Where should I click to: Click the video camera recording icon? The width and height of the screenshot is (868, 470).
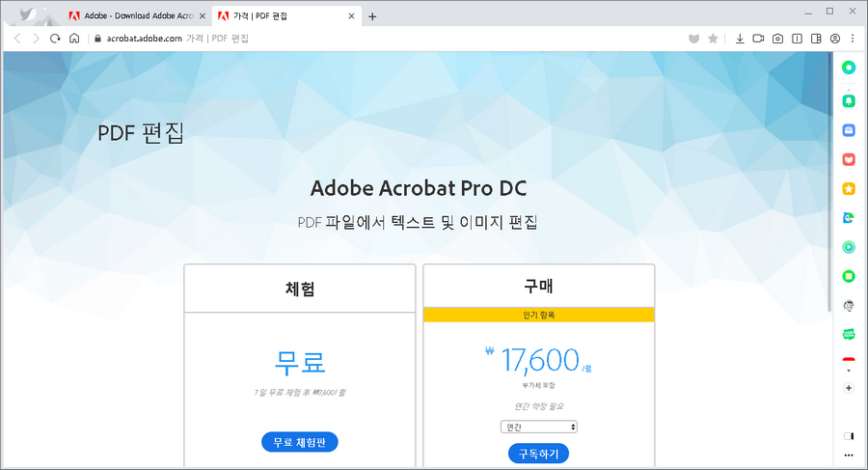click(758, 39)
